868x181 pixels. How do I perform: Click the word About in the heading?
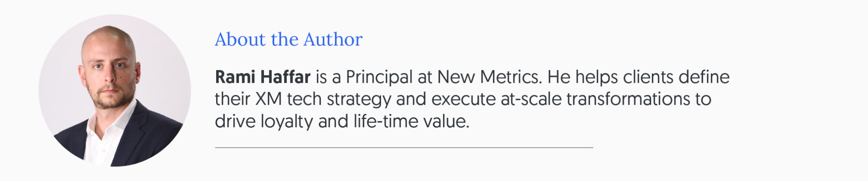[x=240, y=39]
